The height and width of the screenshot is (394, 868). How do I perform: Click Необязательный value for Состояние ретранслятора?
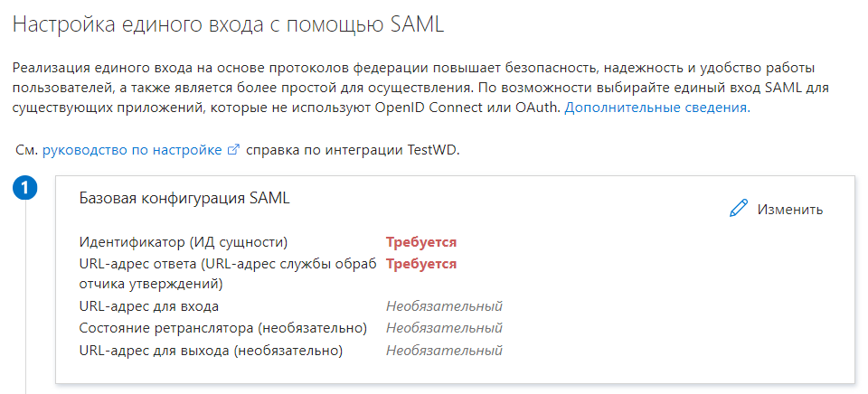tap(444, 328)
